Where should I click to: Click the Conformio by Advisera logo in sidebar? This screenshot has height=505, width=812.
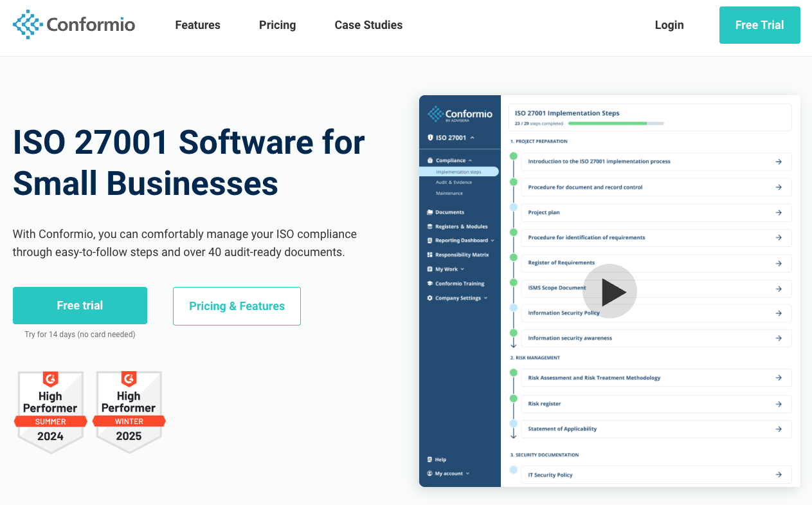pos(460,114)
